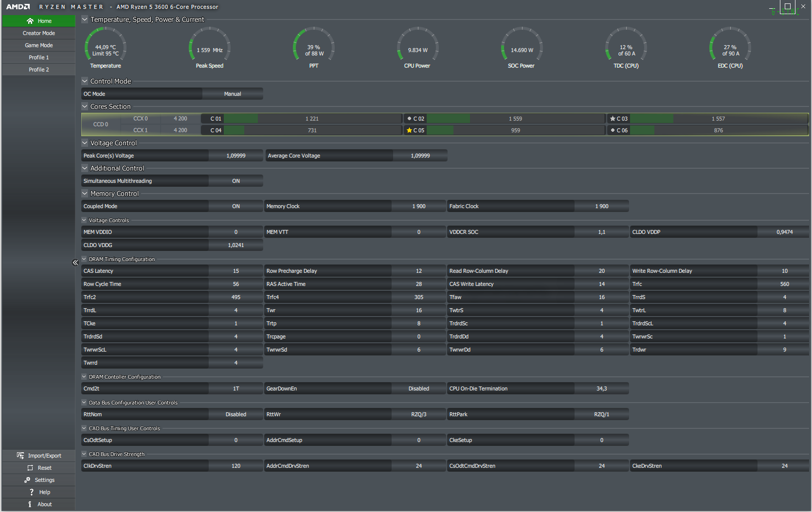
Task: Click the dot icon on core C 02
Action: click(409, 119)
